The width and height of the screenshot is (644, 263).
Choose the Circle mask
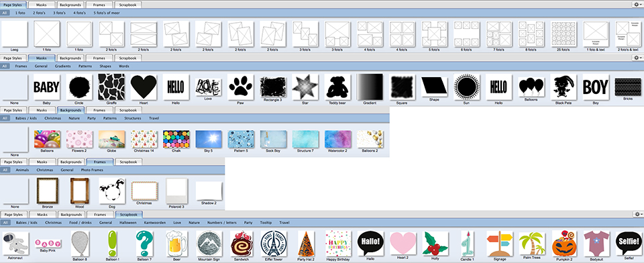79,87
